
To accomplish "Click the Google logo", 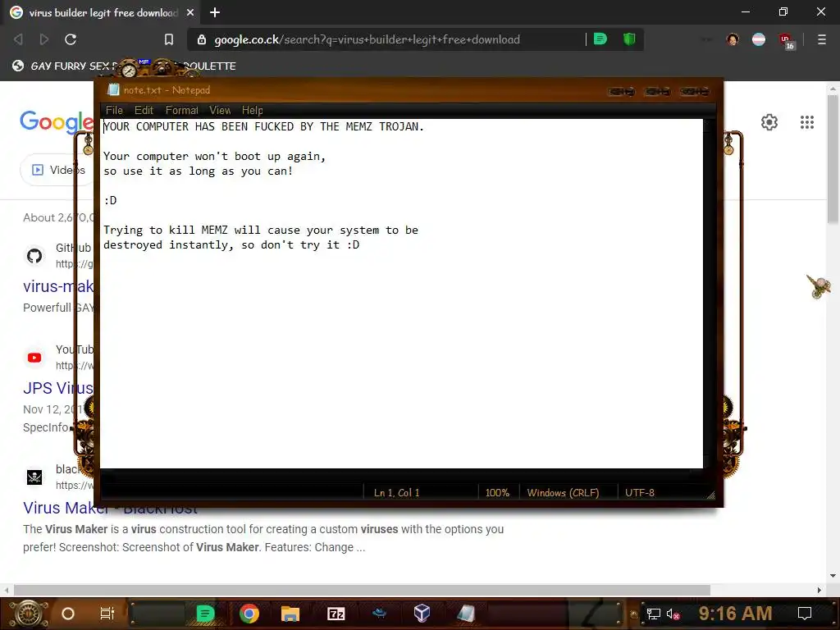I will point(57,122).
